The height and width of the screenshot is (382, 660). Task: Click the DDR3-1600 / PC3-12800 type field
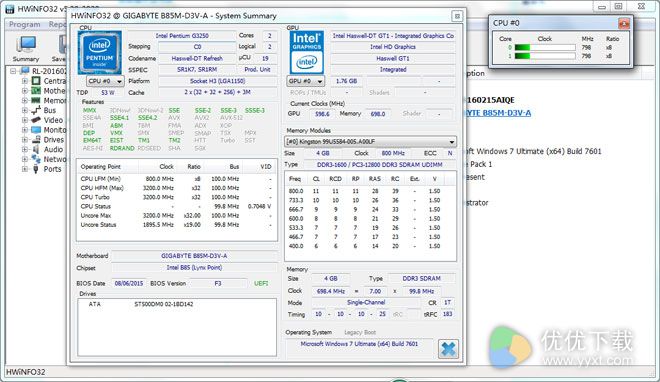click(379, 164)
